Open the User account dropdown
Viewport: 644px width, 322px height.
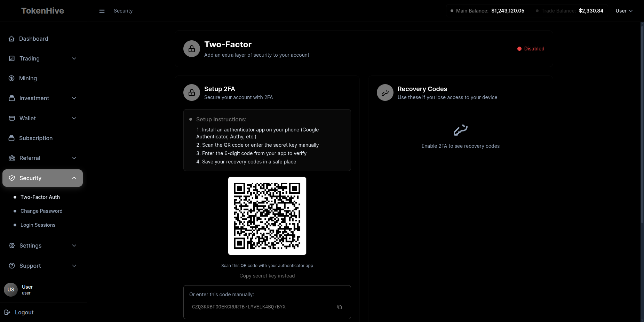point(624,11)
